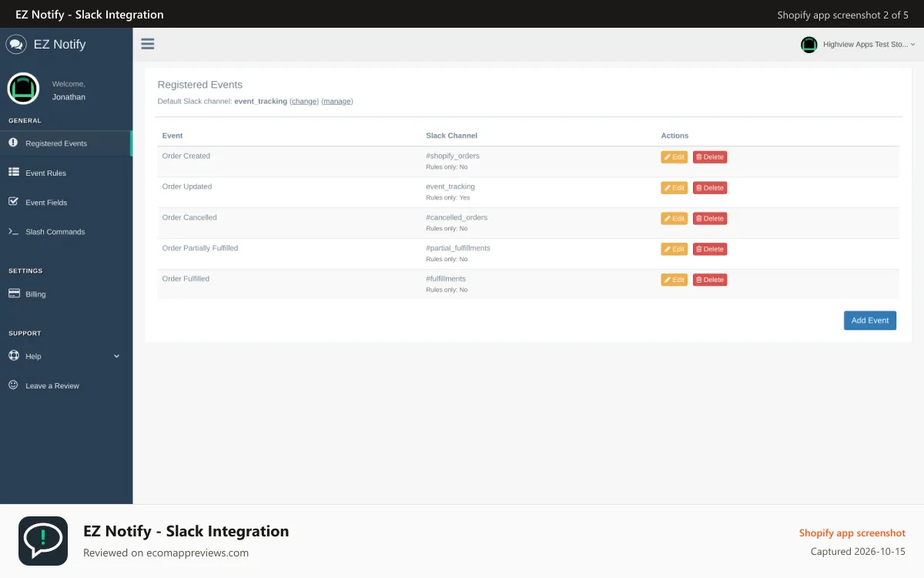924x578 pixels.
Task: Click the Registered Events page heading
Action: point(200,85)
